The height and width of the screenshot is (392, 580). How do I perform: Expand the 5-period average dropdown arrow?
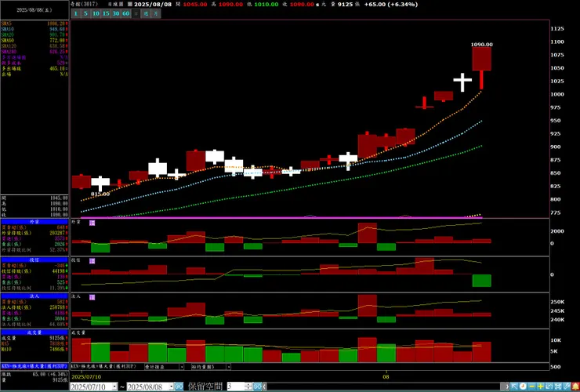(229, 367)
